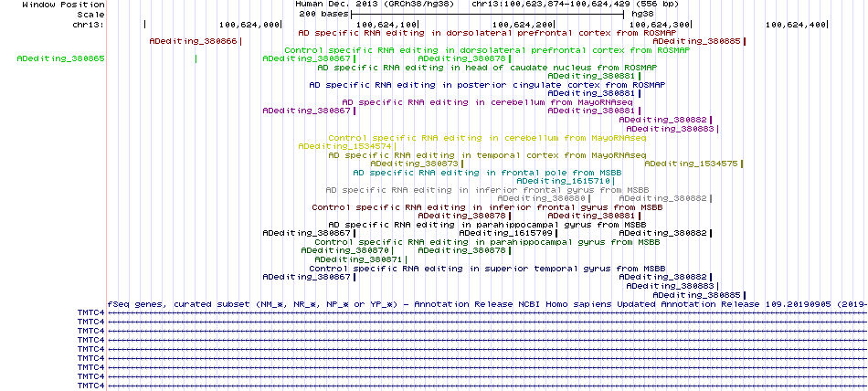Click the ADediting_1534575 olive item
868x391 pixels.
[x=691, y=164]
